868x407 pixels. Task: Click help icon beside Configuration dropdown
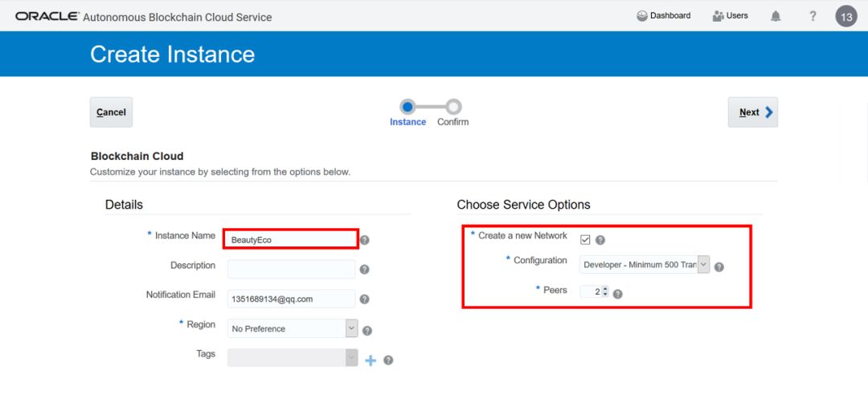(719, 267)
